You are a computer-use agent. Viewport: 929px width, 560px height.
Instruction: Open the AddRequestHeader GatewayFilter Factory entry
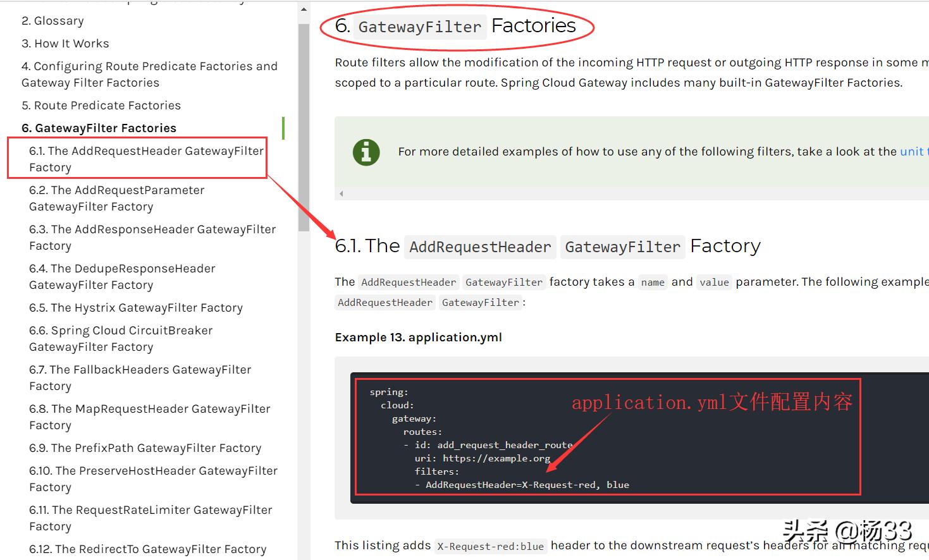145,159
